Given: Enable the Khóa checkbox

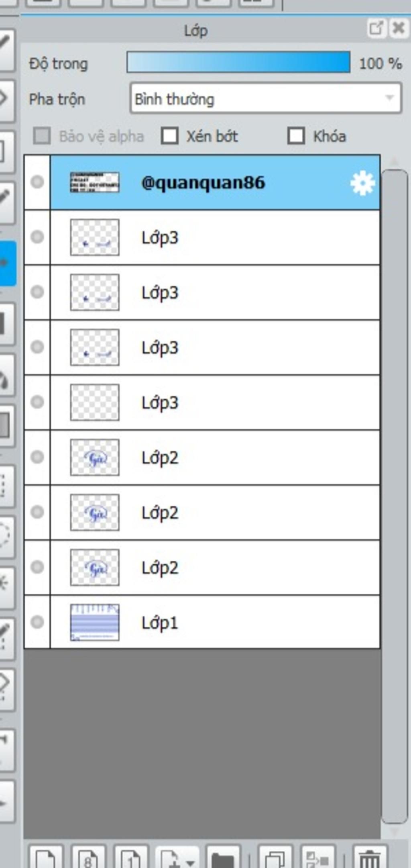Looking at the screenshot, I should point(296,136).
